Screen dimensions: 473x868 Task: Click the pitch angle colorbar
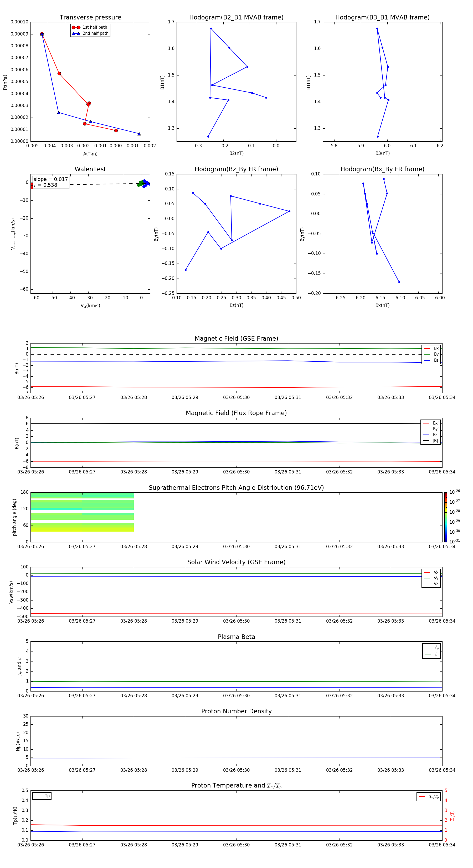446,517
